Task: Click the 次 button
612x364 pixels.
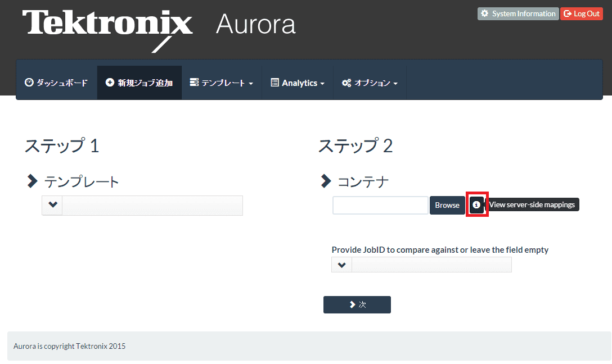Action: click(357, 305)
